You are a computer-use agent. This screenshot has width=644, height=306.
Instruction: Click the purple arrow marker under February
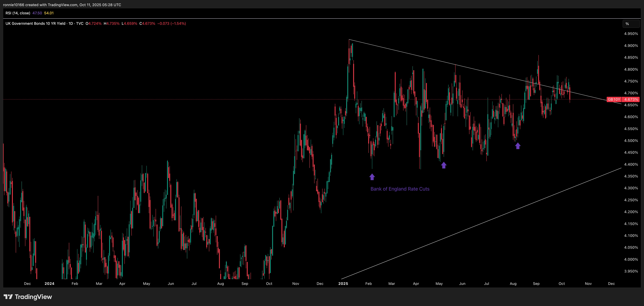pos(372,177)
